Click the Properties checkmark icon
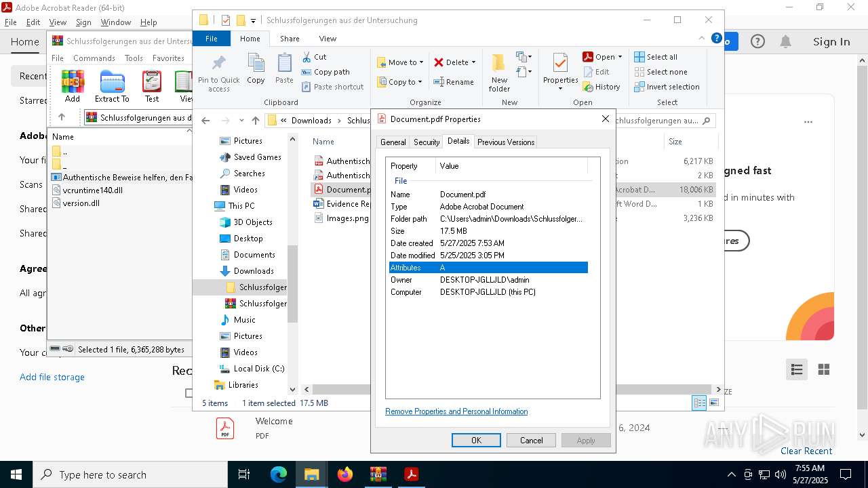Screen dimensions: 868x488 pos(560,63)
